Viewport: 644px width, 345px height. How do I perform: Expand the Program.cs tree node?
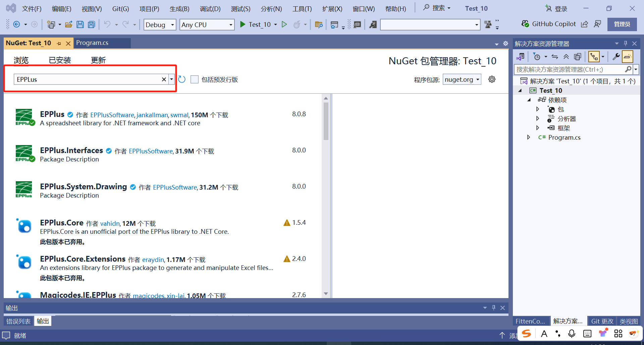529,137
